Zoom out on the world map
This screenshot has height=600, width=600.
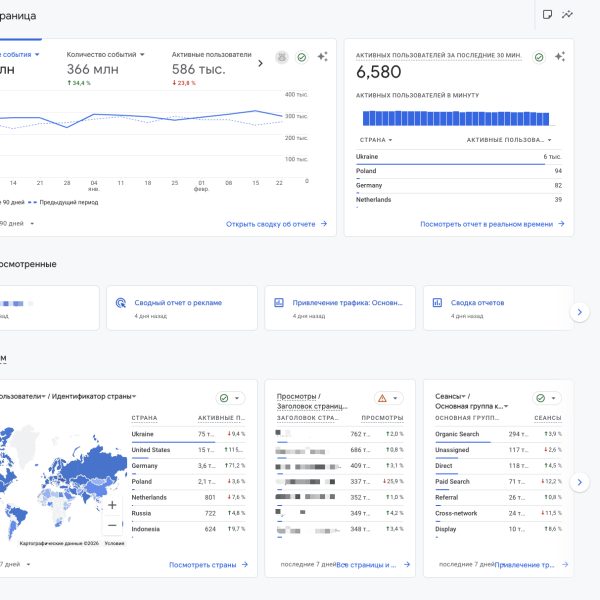[x=112, y=525]
